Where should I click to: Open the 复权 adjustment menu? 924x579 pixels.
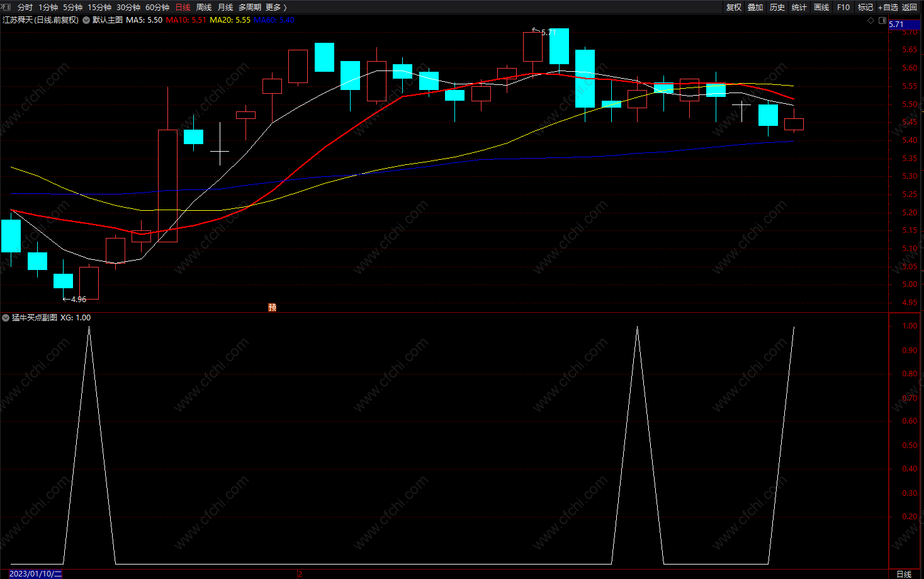click(x=734, y=8)
